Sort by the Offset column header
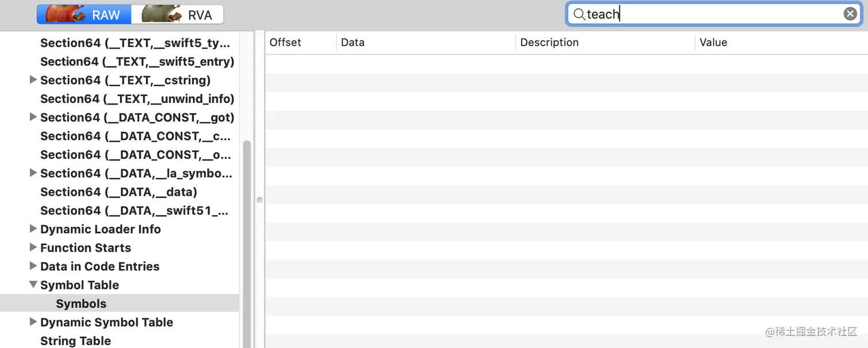Image resolution: width=868 pixels, height=348 pixels. [285, 42]
